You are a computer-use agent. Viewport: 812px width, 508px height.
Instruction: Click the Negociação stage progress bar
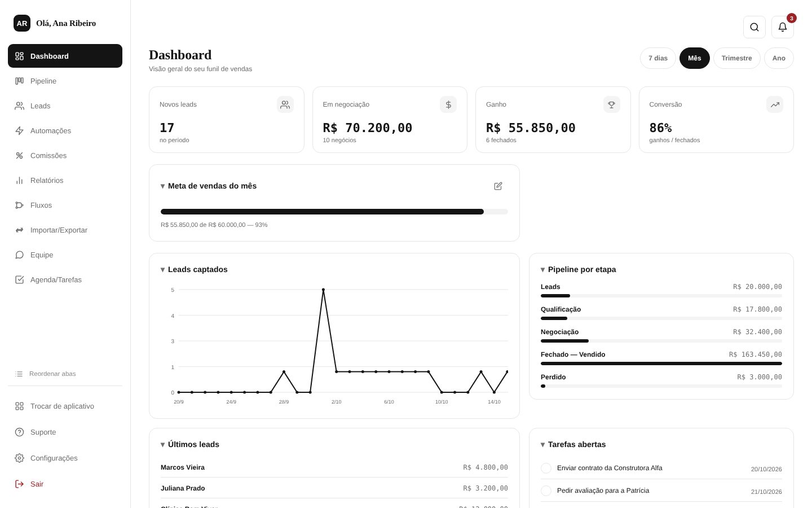pyautogui.click(x=661, y=341)
